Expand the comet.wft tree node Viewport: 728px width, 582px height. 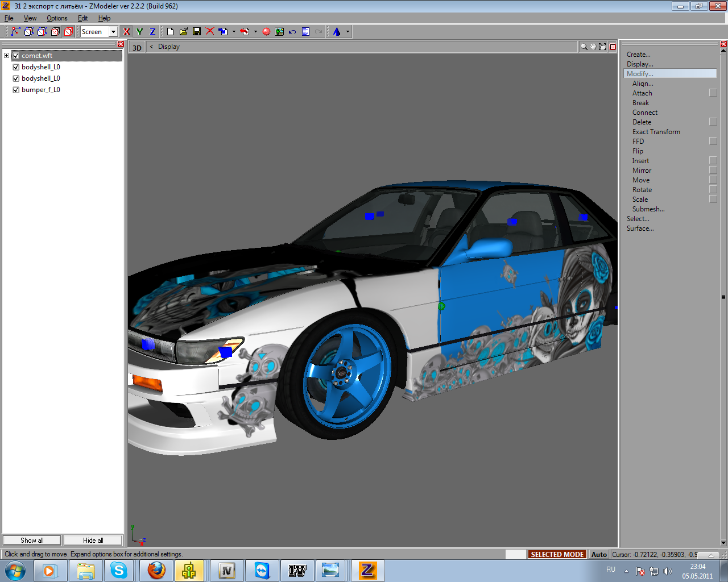6,56
